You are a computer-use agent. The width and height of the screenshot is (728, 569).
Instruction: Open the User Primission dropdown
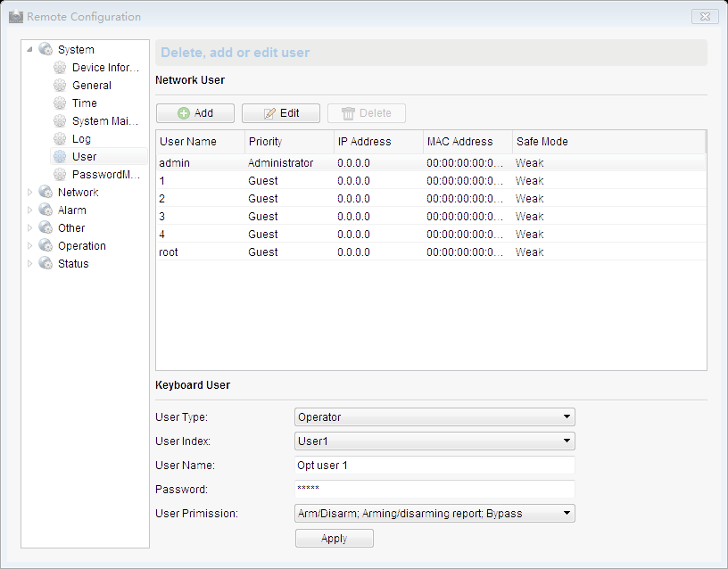pos(434,514)
